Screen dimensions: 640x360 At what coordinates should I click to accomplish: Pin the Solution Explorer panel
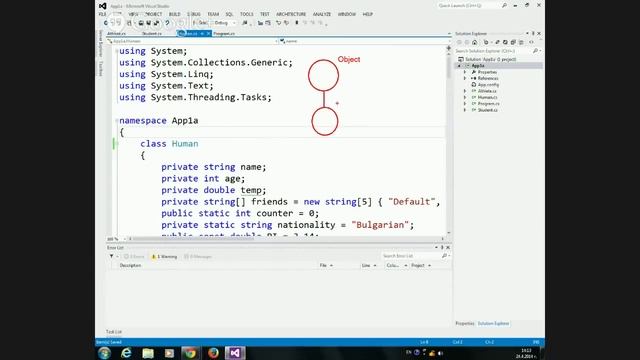(x=533, y=33)
